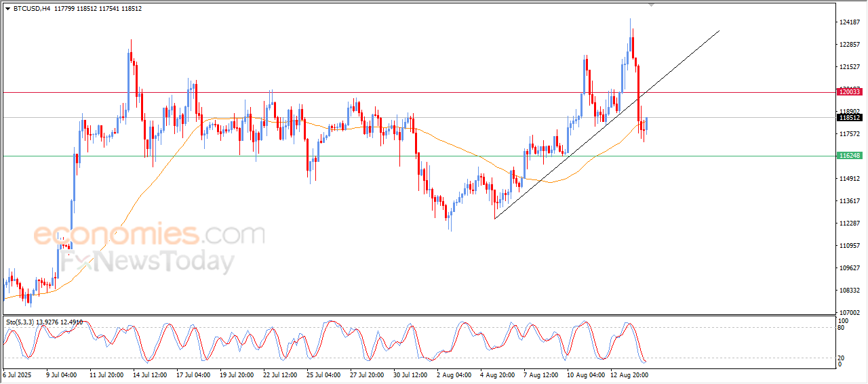Click the gray chart shift marker triangle
This screenshot has width=868, height=384.
[652, 5]
